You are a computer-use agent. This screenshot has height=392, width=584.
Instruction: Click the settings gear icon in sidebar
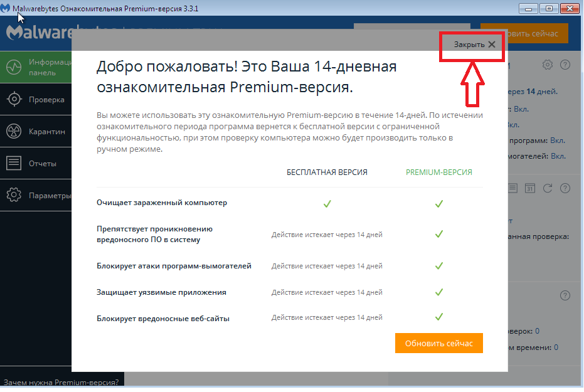[x=14, y=195]
